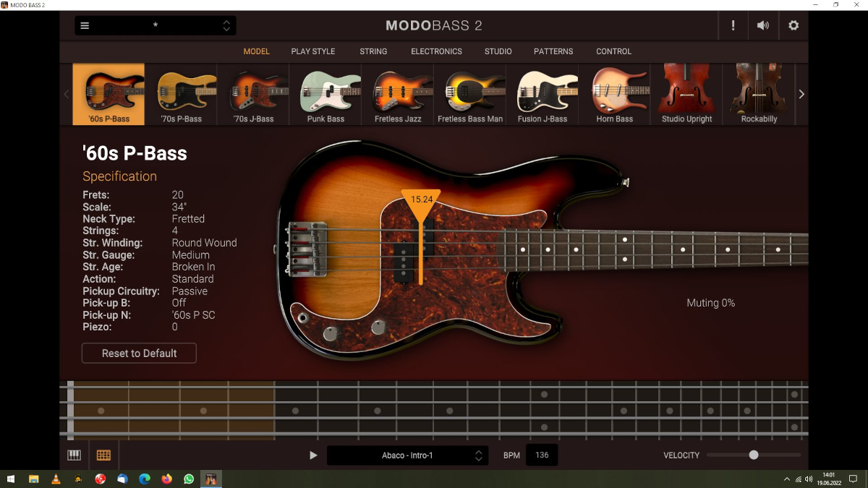Open the CONTROL tab
Screen dimensions: 868x488
point(614,51)
